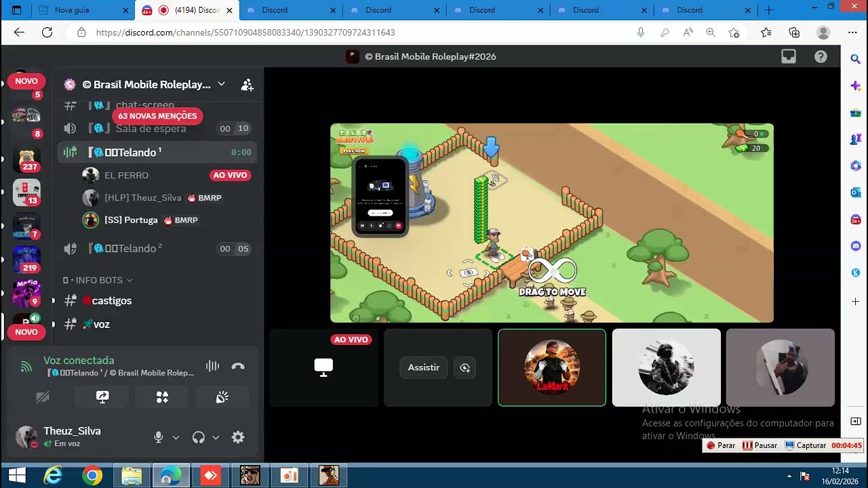Zoom page using address bar magnifier
The image size is (868, 488).
pyautogui.click(x=711, y=33)
